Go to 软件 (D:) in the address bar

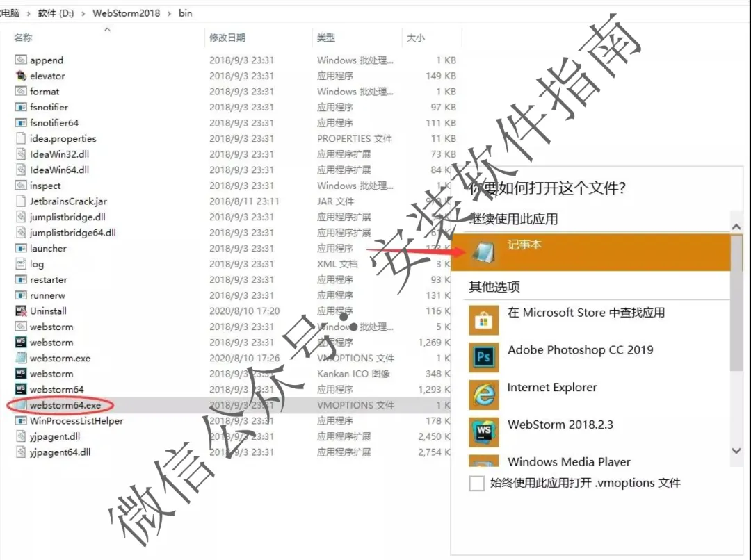click(x=56, y=13)
